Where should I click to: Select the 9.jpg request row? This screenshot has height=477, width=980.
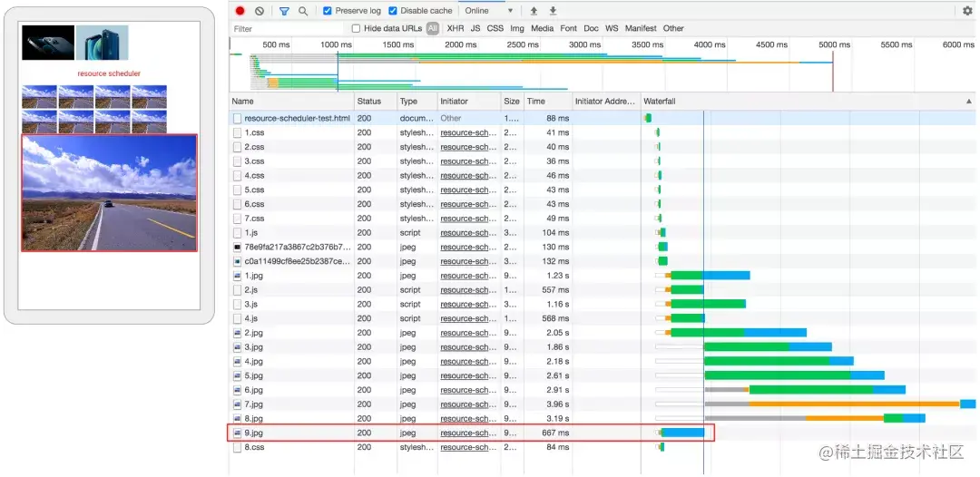click(603, 433)
